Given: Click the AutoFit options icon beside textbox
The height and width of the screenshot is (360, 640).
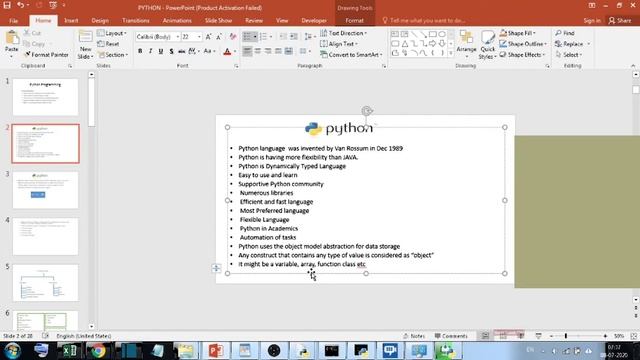Looking at the screenshot, I should [x=216, y=268].
